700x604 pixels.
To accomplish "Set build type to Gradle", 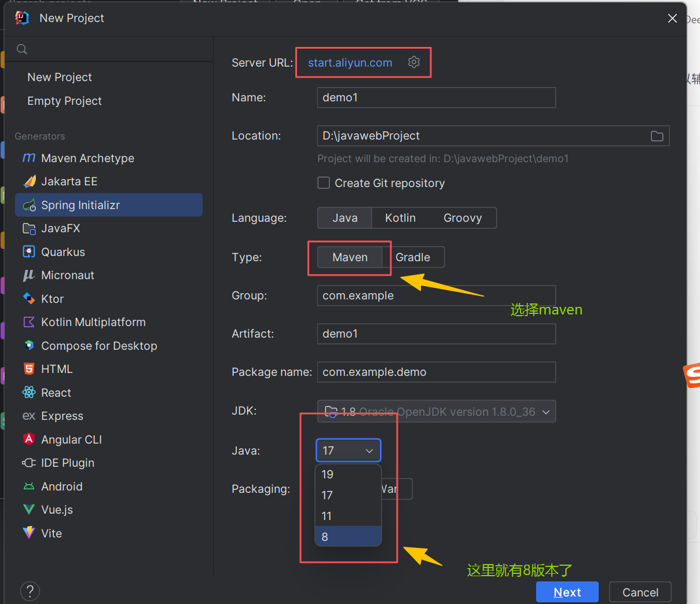I will point(413,257).
